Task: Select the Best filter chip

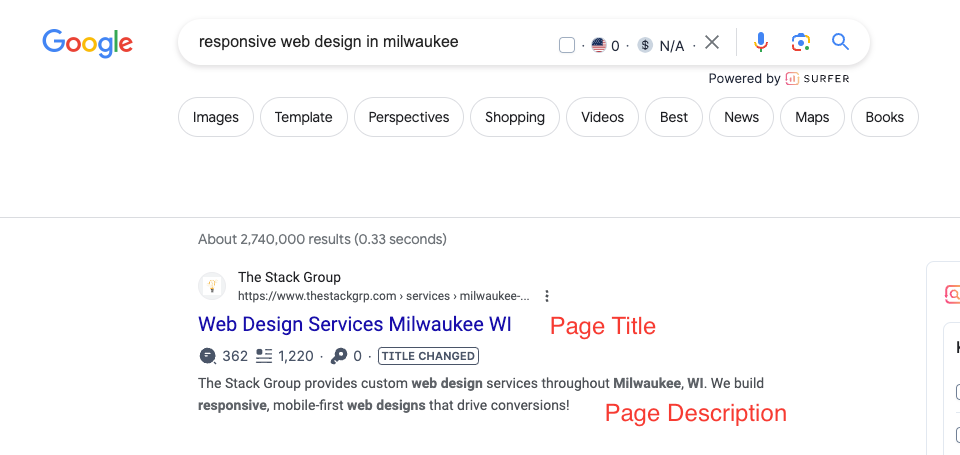Action: pyautogui.click(x=674, y=117)
